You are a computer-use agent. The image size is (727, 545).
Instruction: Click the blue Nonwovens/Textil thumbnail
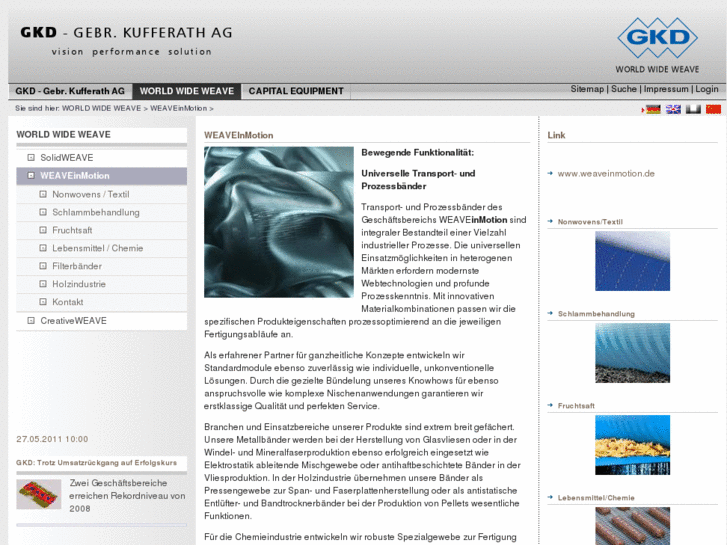pos(632,261)
